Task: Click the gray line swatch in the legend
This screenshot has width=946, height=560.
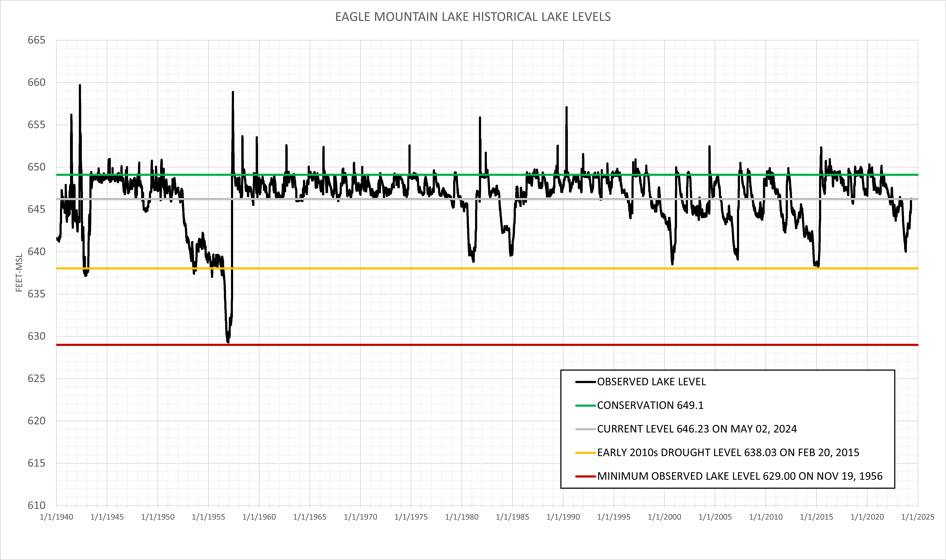Action: [x=585, y=429]
